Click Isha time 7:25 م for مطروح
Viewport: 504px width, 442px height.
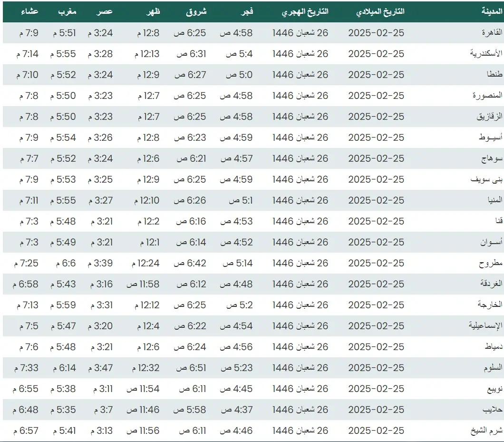click(26, 263)
